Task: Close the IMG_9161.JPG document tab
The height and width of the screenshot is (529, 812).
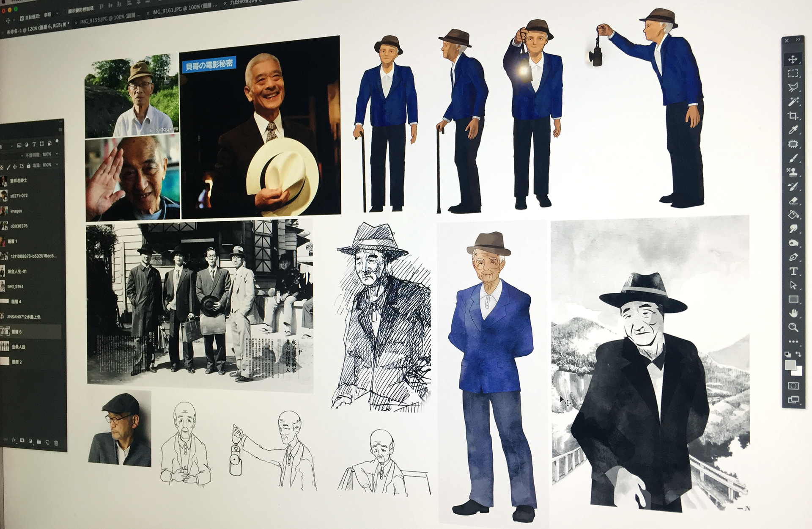Action: coord(149,14)
